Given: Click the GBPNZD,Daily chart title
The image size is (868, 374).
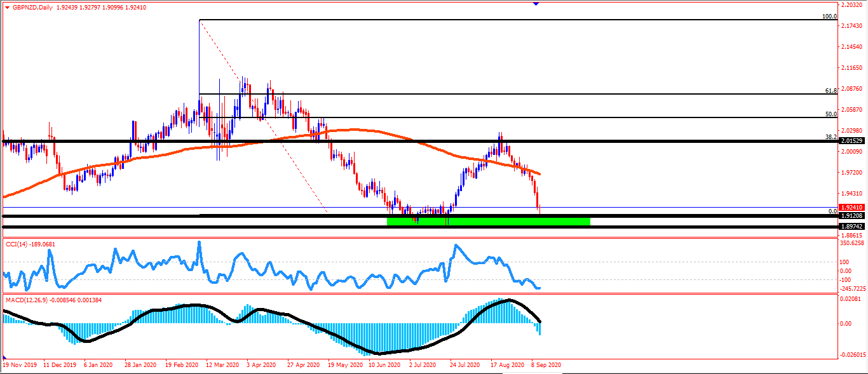Looking at the screenshot, I should (x=32, y=8).
